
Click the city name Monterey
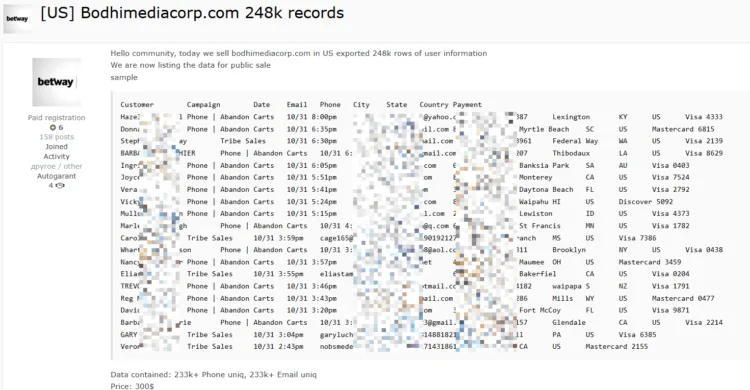(536, 178)
